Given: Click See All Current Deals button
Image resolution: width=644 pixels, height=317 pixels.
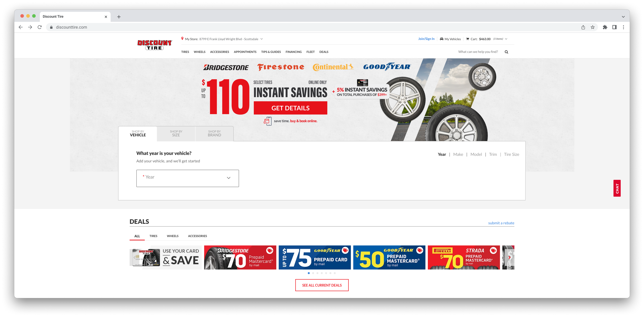Looking at the screenshot, I should (322, 285).
